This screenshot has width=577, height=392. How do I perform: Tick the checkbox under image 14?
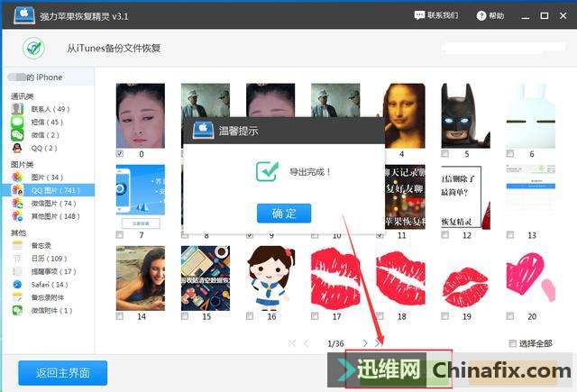click(120, 316)
